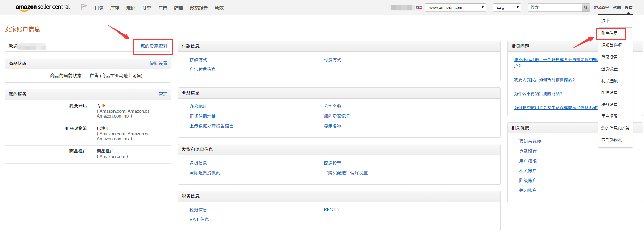The height and width of the screenshot is (233, 644).
Task: Click the magnifier search button
Action: pos(586,7)
